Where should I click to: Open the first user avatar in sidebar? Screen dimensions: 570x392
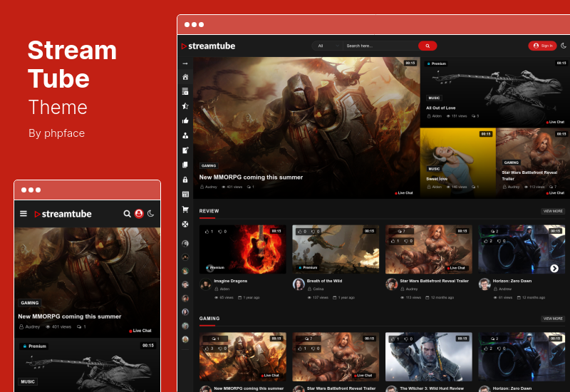coord(185,243)
